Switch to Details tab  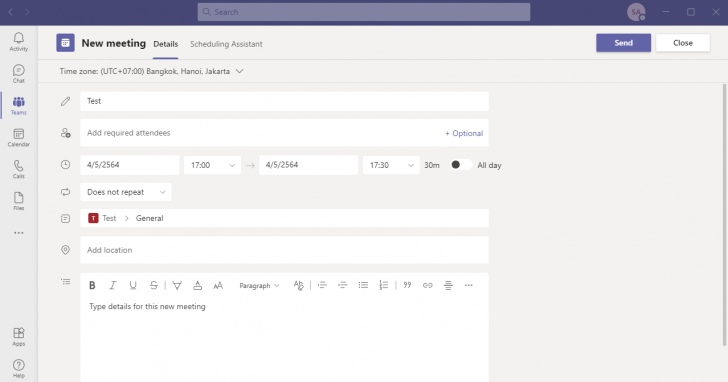click(166, 44)
